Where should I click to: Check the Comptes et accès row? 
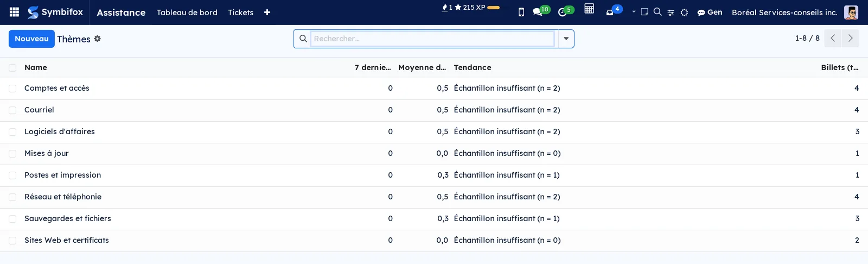click(12, 89)
